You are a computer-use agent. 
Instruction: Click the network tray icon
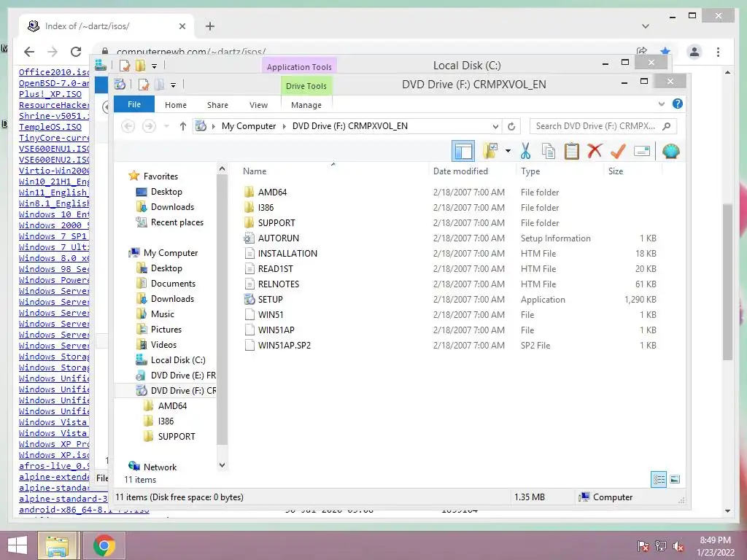click(x=661, y=547)
